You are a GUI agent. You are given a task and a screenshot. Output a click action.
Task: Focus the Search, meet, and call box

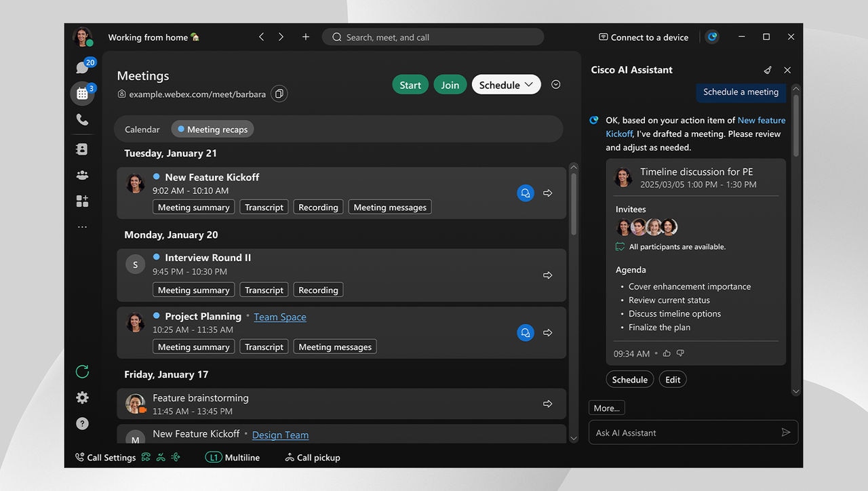433,37
